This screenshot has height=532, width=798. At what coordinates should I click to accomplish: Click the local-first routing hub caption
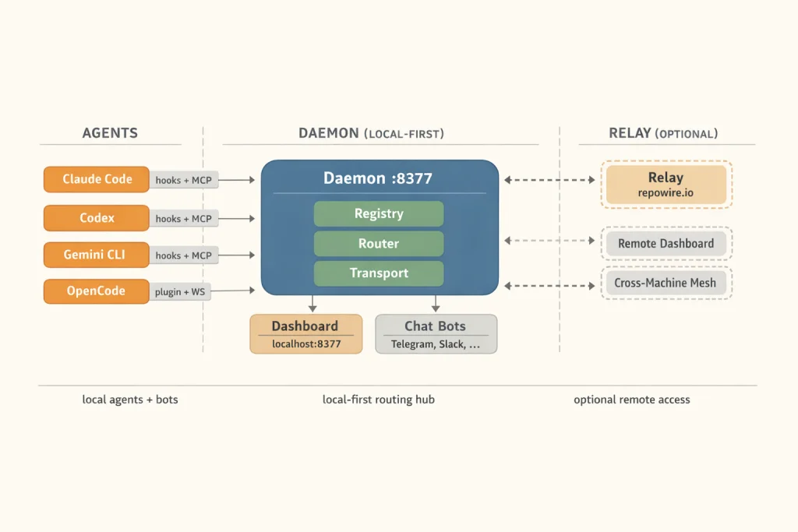pyautogui.click(x=379, y=400)
